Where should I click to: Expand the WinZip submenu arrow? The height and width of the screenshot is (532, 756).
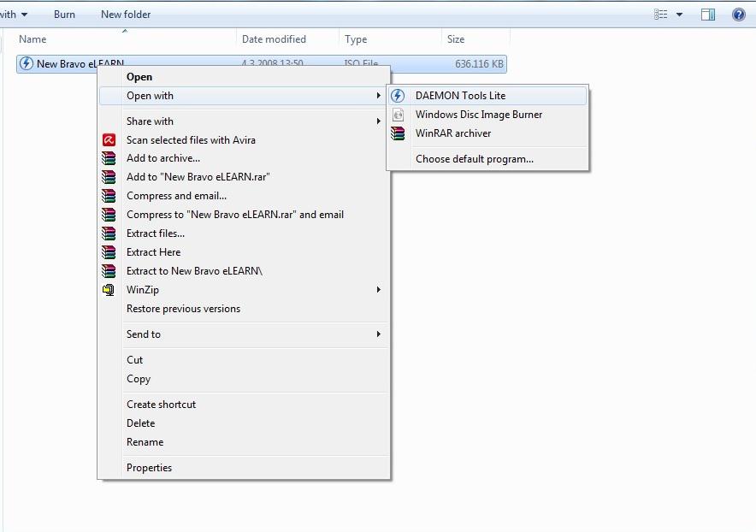pos(379,289)
